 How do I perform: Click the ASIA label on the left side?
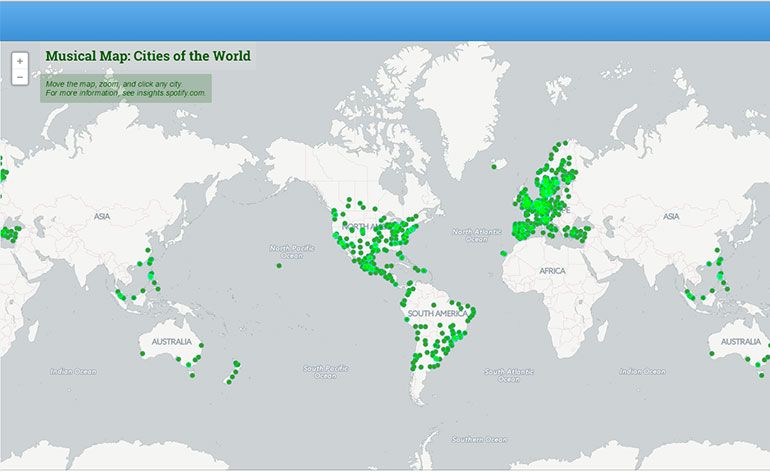pyautogui.click(x=102, y=216)
